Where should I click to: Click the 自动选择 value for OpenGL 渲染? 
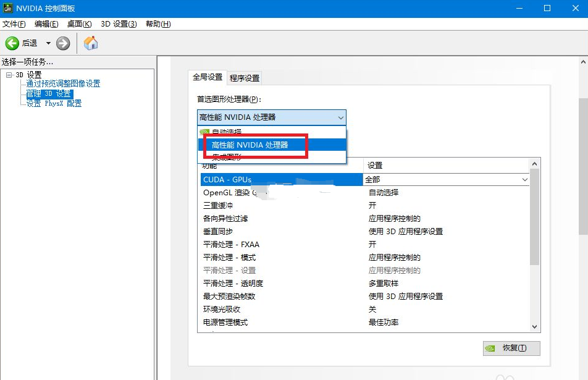click(x=383, y=193)
